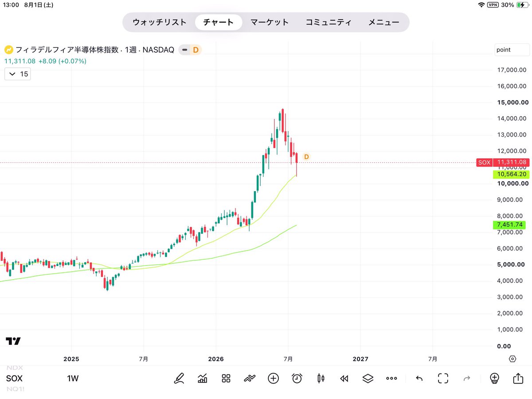Viewport: 532px width, 399px height.
Task: Switch to マーケット tab
Action: pyautogui.click(x=270, y=22)
